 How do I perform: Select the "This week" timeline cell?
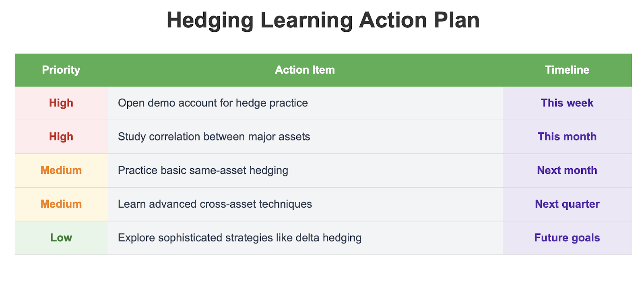(567, 103)
